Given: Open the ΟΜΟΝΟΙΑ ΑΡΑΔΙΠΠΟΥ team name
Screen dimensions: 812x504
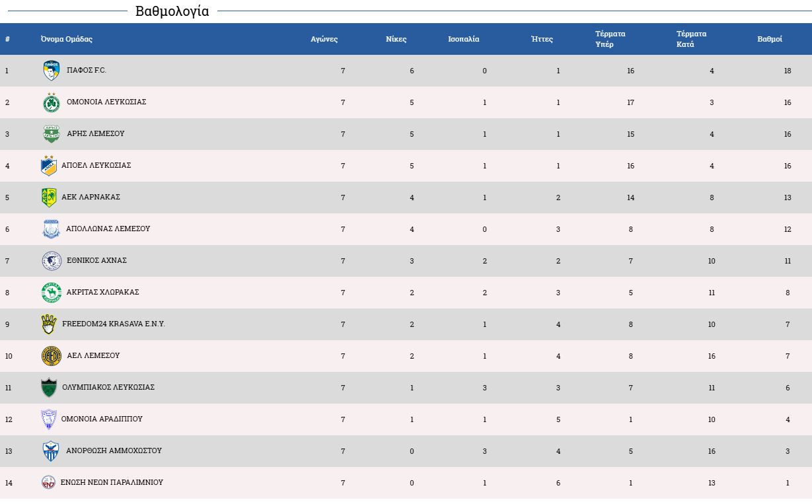Looking at the screenshot, I should click(102, 419).
